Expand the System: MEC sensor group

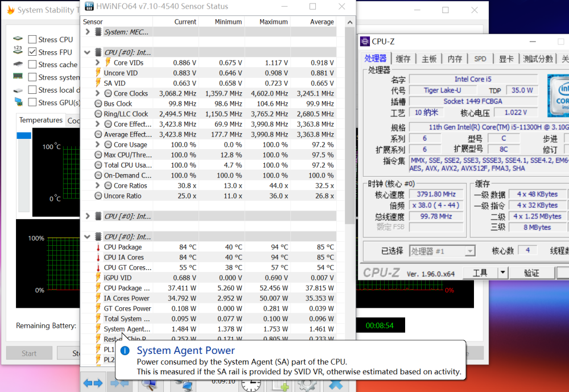pos(88,32)
